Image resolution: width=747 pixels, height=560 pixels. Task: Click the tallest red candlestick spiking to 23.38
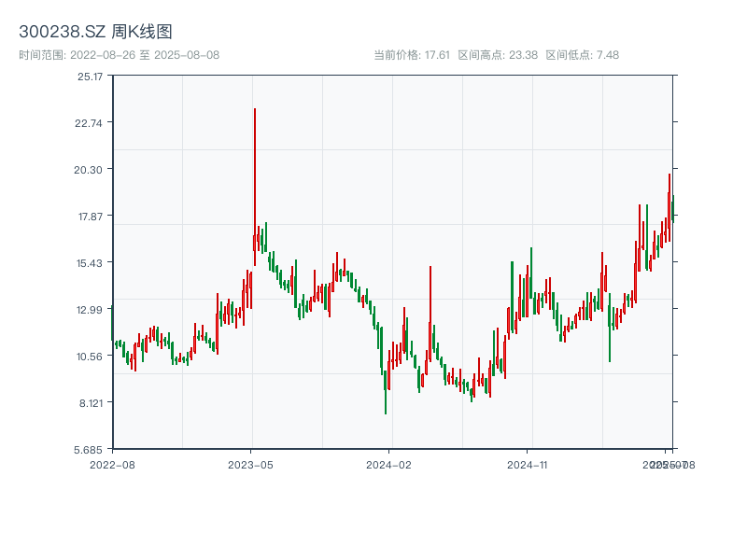[255, 187]
